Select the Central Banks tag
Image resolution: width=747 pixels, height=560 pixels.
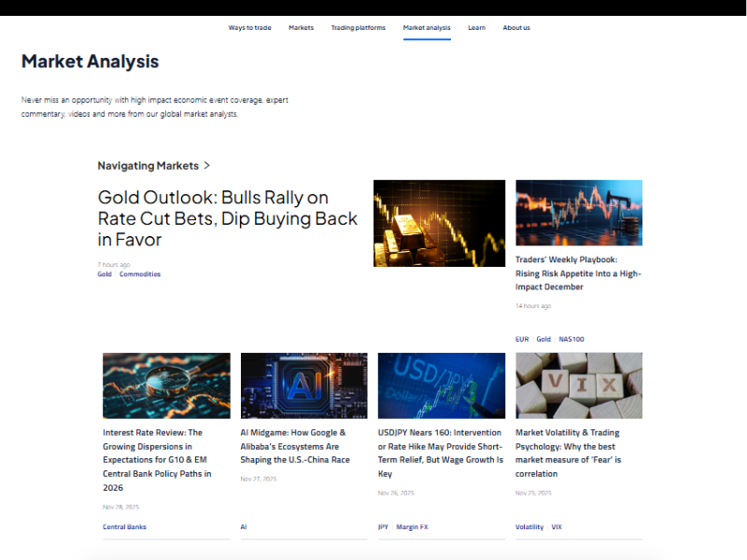[x=124, y=527]
